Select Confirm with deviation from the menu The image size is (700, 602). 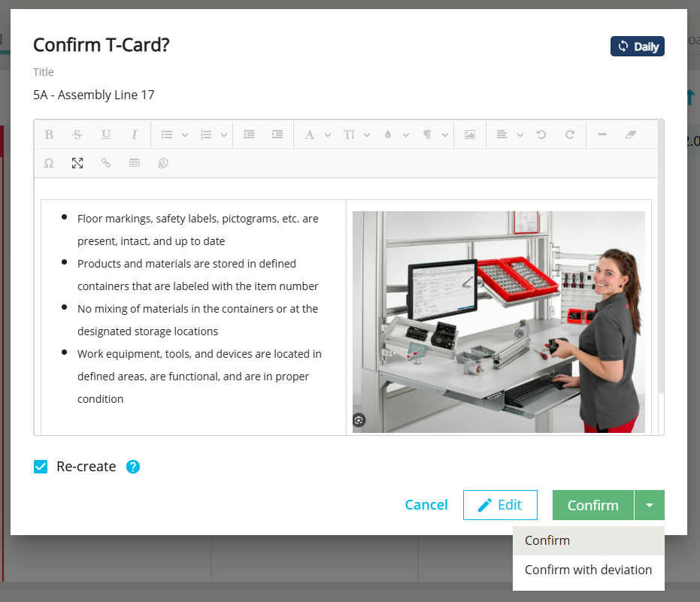click(587, 569)
